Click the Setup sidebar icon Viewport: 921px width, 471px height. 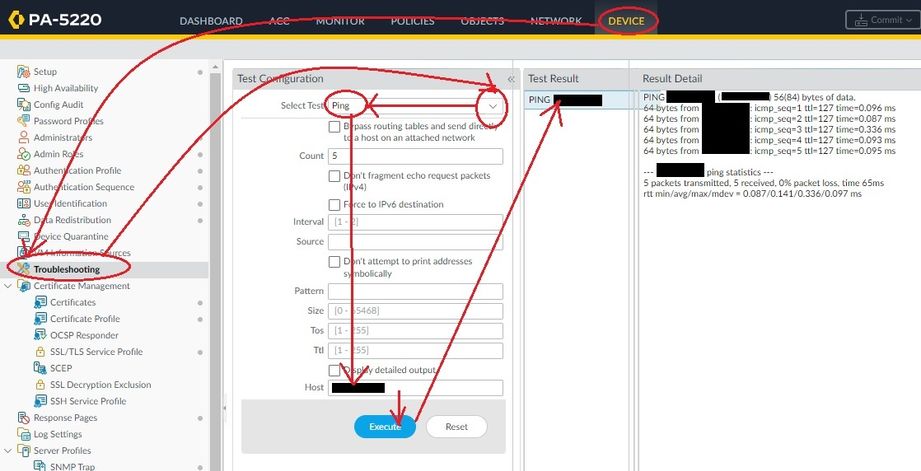point(23,72)
